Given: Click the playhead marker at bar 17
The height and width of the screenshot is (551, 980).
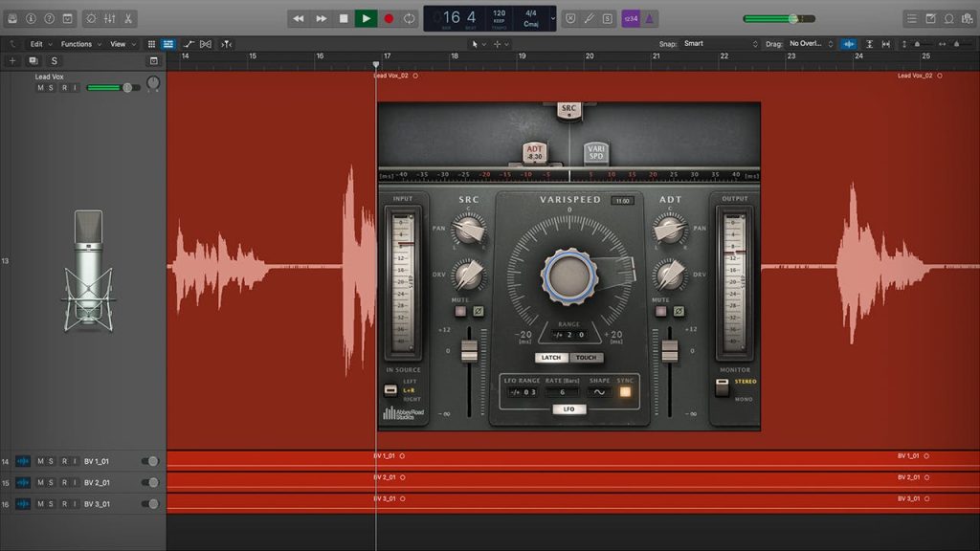Looking at the screenshot, I should 376,65.
